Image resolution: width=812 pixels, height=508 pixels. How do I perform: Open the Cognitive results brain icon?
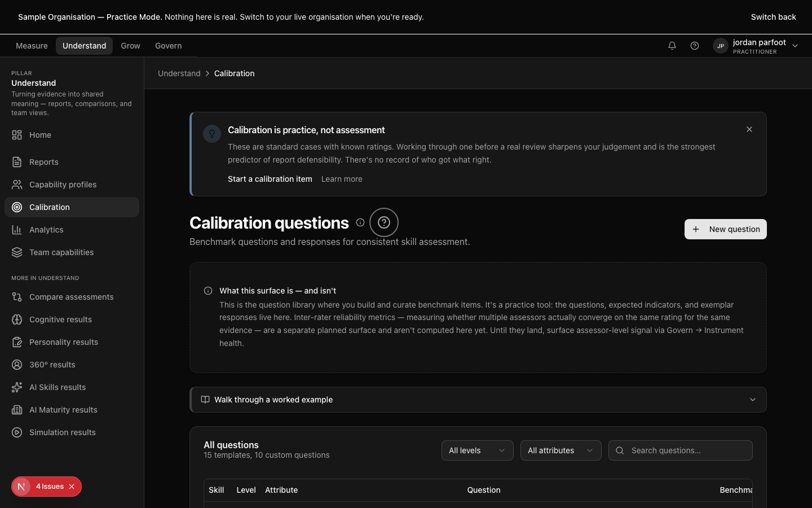pos(17,319)
